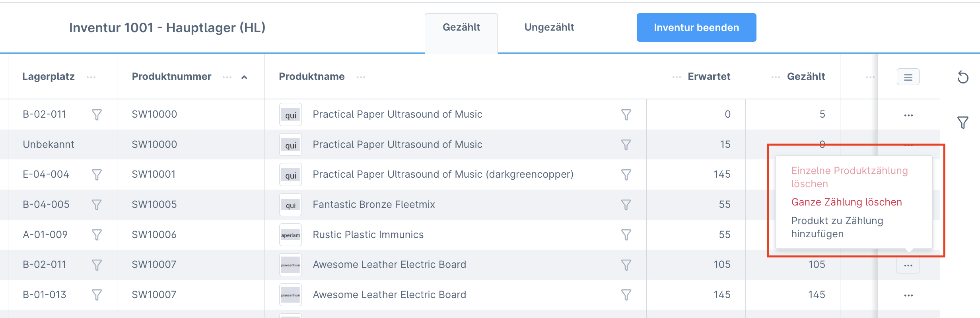Toggle the filter icon next to B-04-005

tap(97, 204)
